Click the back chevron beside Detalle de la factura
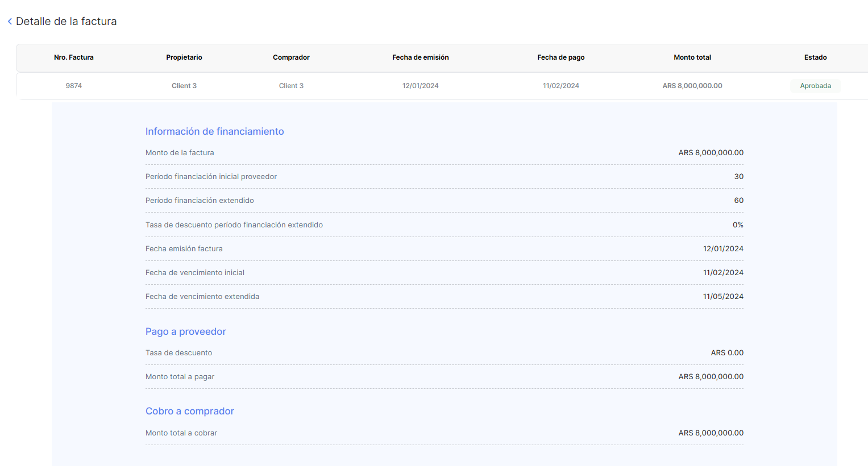868x469 pixels. point(10,22)
